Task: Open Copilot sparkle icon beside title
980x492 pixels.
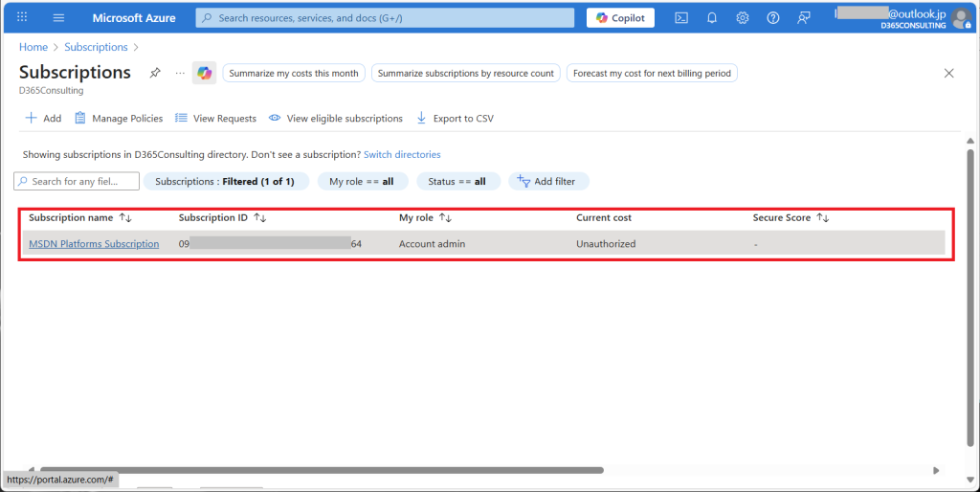Action: (x=204, y=74)
